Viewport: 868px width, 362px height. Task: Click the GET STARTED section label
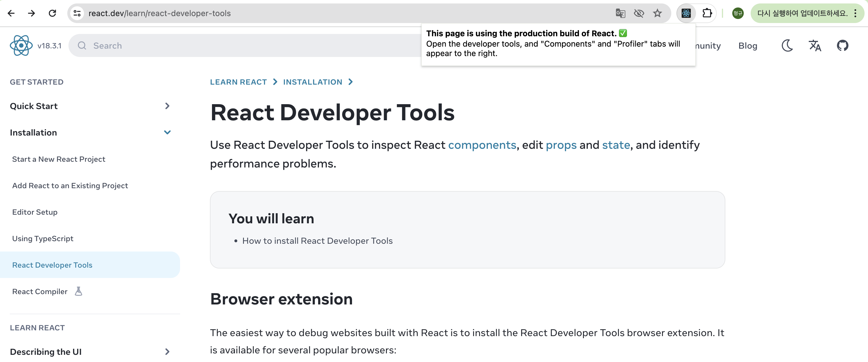pyautogui.click(x=37, y=82)
